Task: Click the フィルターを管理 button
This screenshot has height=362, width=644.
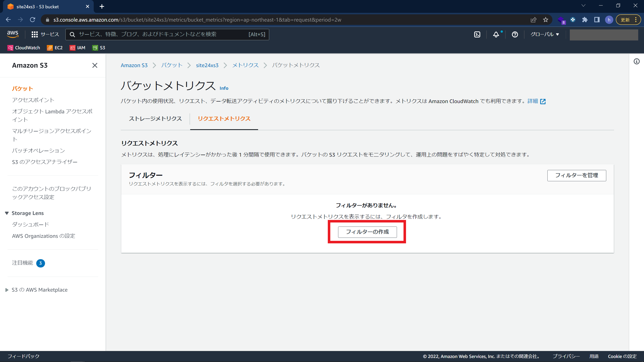Action: coord(577,175)
